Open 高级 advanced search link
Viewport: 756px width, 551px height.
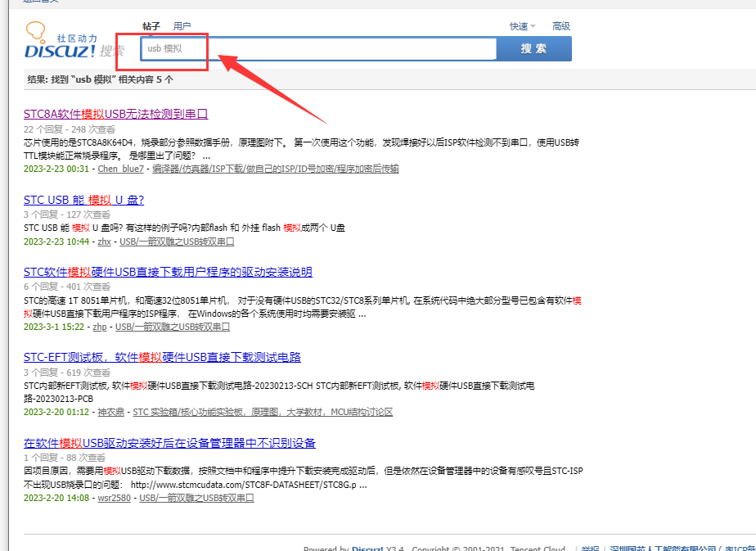[561, 26]
